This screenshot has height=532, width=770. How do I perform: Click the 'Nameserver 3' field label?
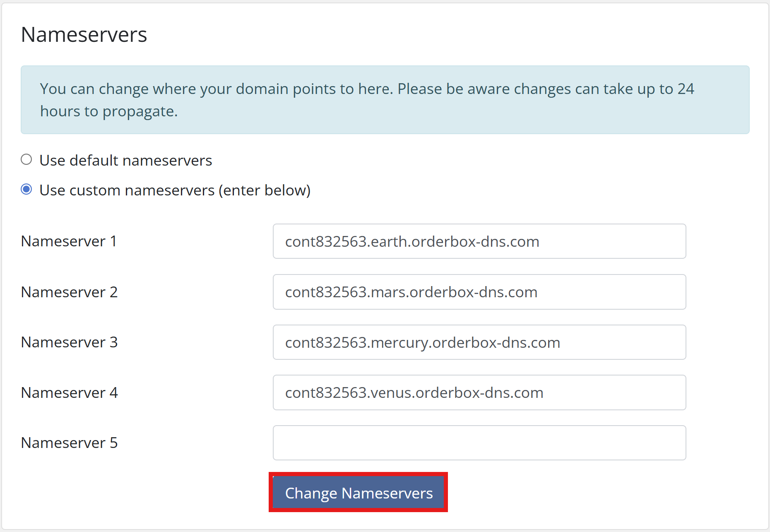click(69, 342)
